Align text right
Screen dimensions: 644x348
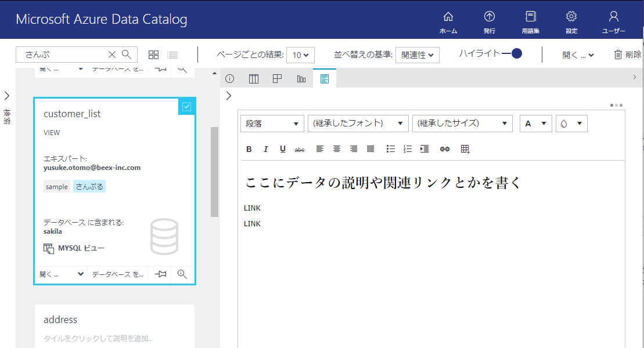coord(354,149)
